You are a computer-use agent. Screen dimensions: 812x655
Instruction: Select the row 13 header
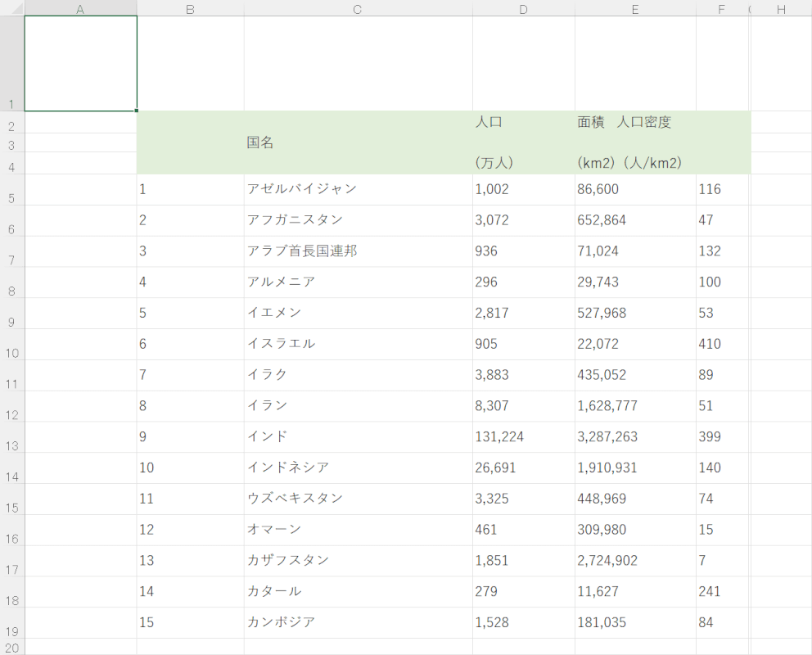point(11,437)
